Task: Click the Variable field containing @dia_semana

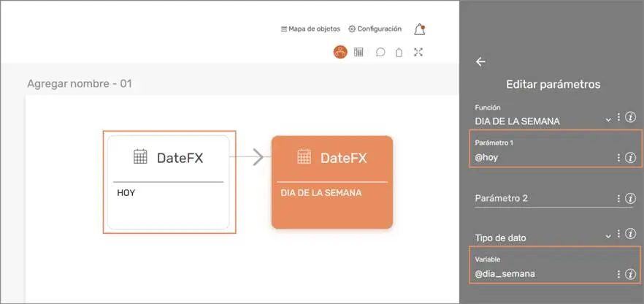Action: tap(540, 274)
